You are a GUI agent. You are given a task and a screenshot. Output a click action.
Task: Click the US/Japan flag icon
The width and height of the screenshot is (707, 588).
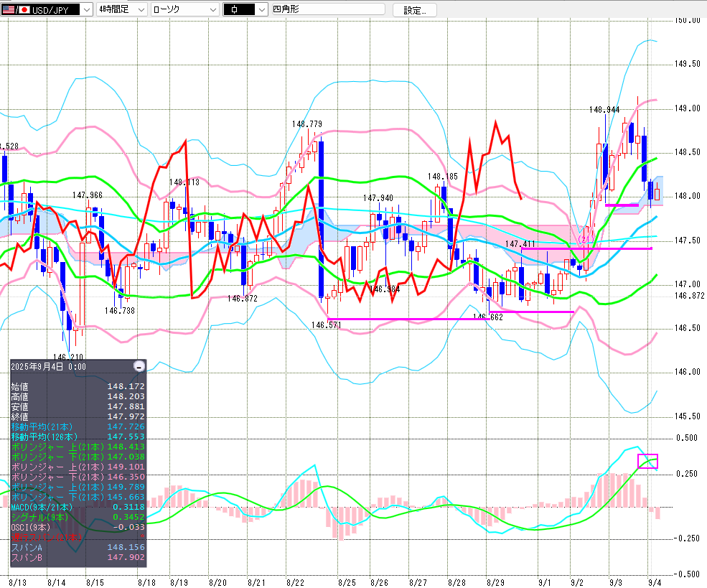click(15, 9)
